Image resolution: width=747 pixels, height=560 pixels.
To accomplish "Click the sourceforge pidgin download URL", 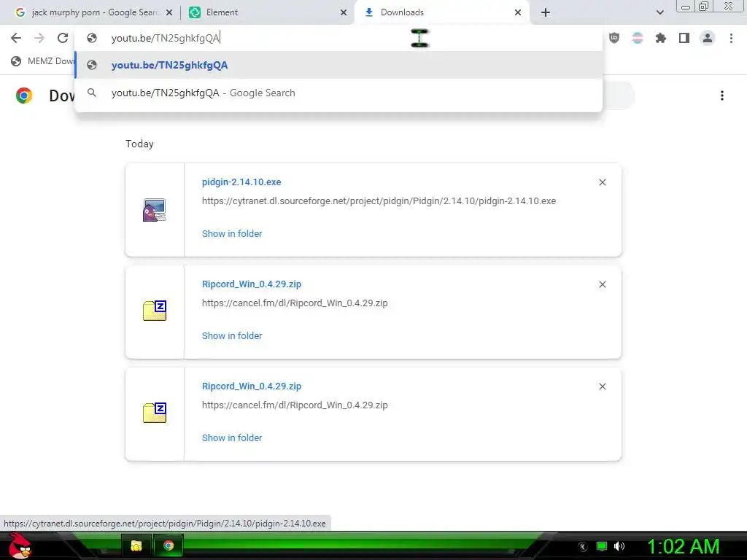I will coord(379,201).
